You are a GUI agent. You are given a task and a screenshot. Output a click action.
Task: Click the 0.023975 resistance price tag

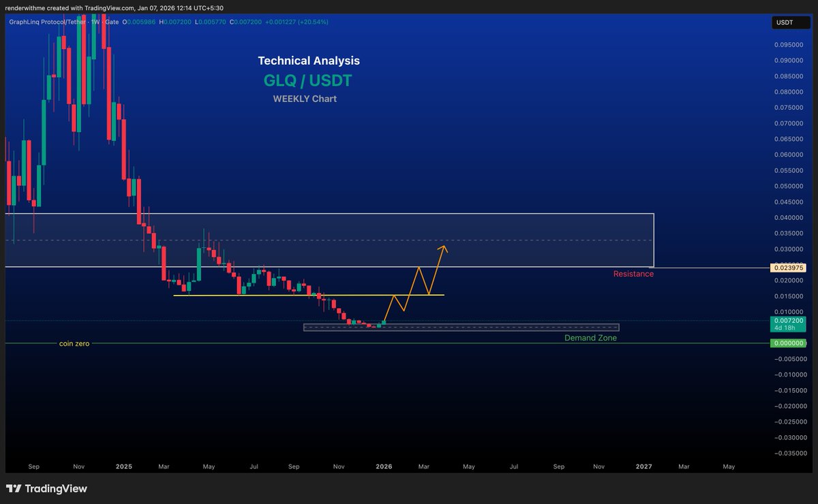click(x=788, y=268)
